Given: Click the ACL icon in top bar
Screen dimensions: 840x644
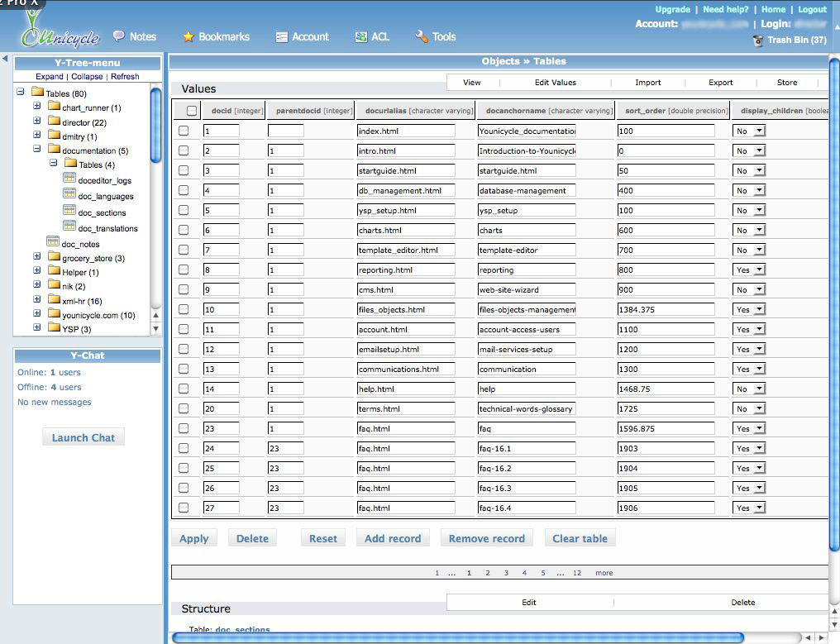Looking at the screenshot, I should (x=361, y=36).
